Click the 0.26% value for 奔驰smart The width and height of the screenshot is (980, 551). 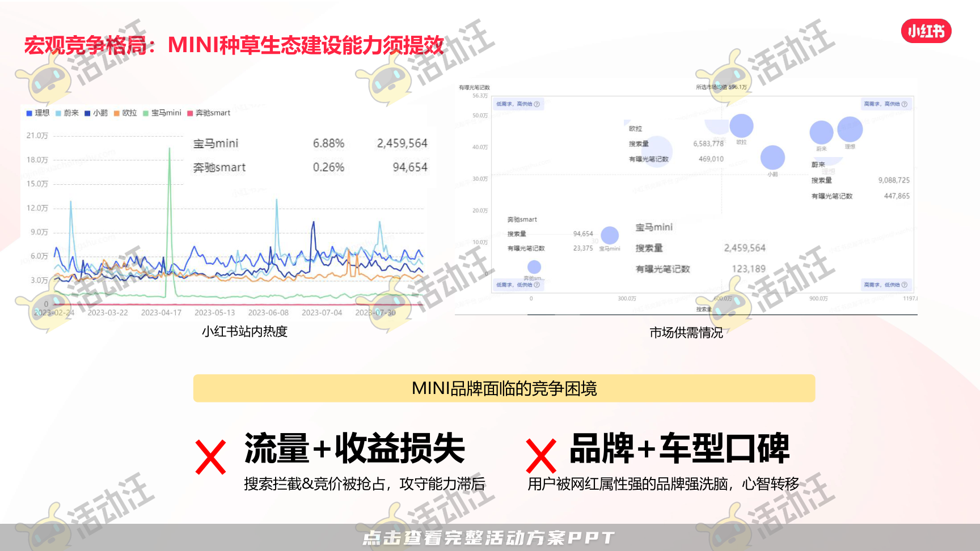pyautogui.click(x=329, y=167)
